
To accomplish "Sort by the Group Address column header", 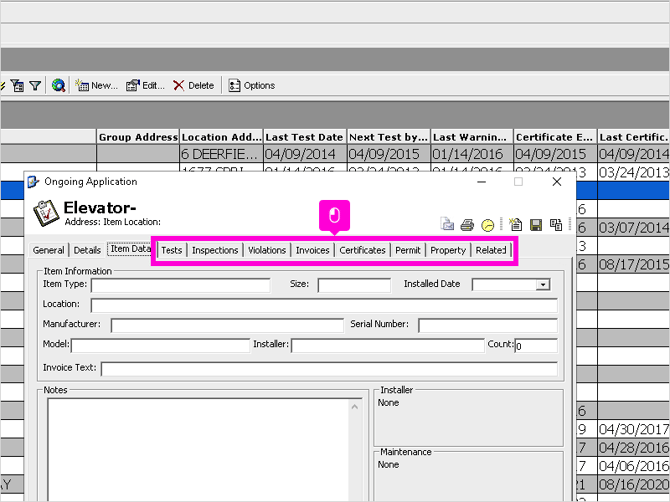I will coord(138,137).
